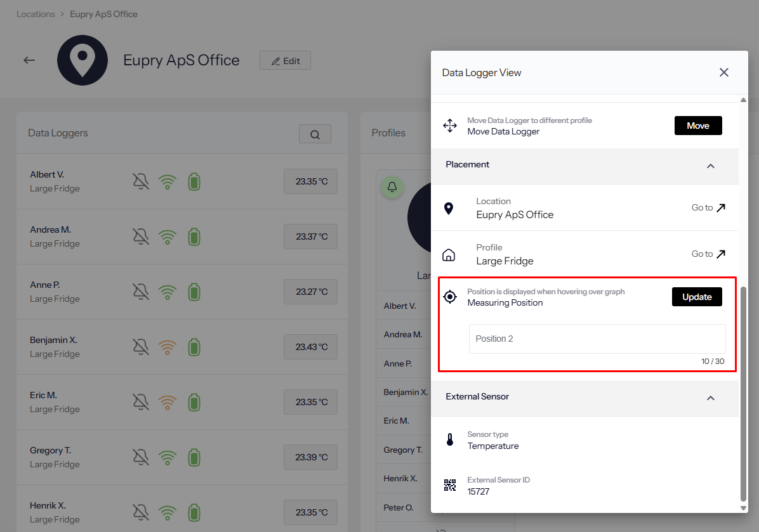Click the back arrow beside the location pin
This screenshot has height=532, width=759.
click(x=30, y=60)
